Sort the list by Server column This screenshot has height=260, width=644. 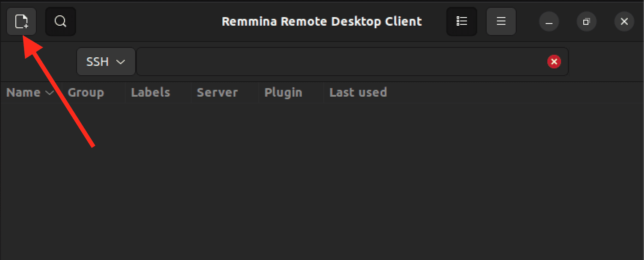(x=217, y=93)
